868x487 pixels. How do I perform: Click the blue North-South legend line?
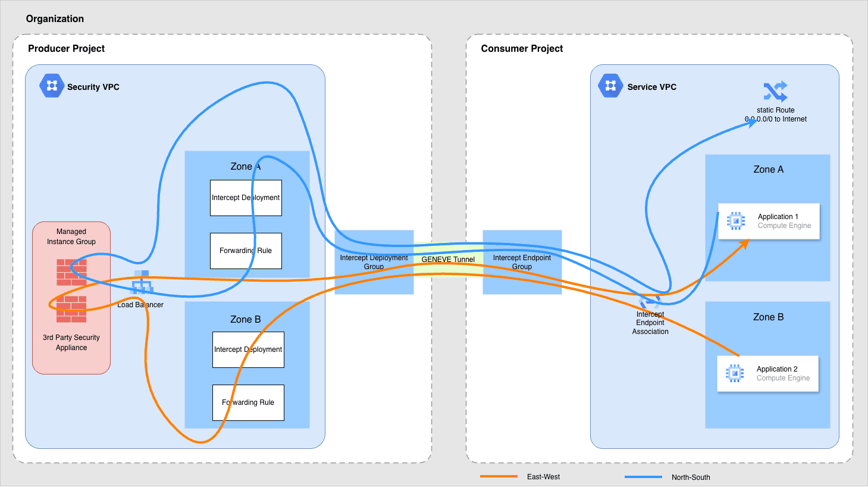point(643,477)
